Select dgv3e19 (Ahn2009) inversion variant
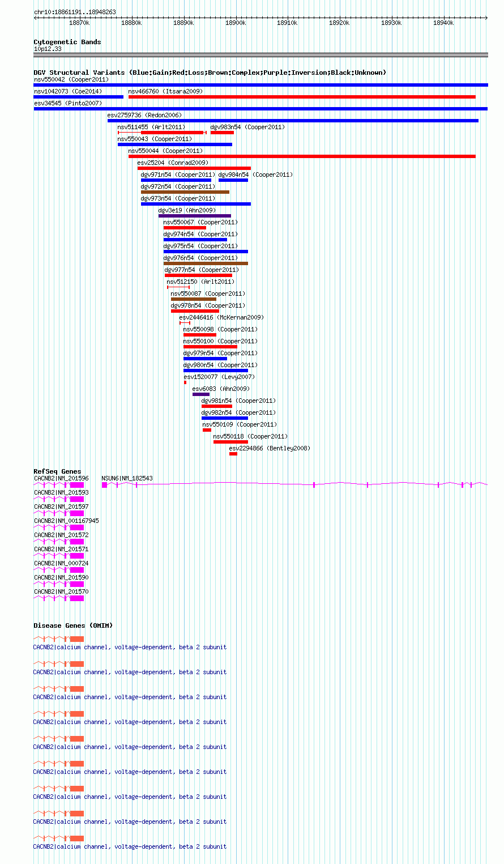The height and width of the screenshot is (864, 504). click(x=195, y=216)
